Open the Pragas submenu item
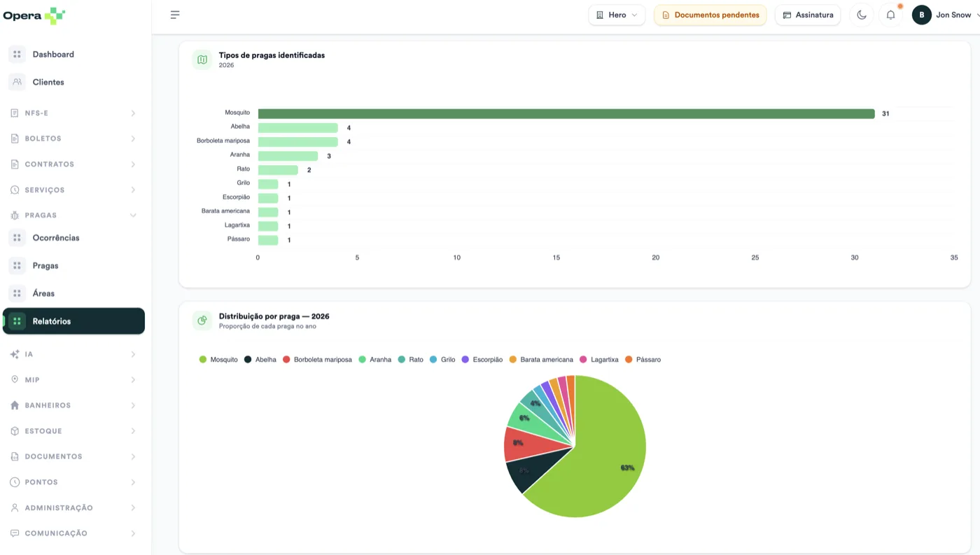 click(x=74, y=266)
